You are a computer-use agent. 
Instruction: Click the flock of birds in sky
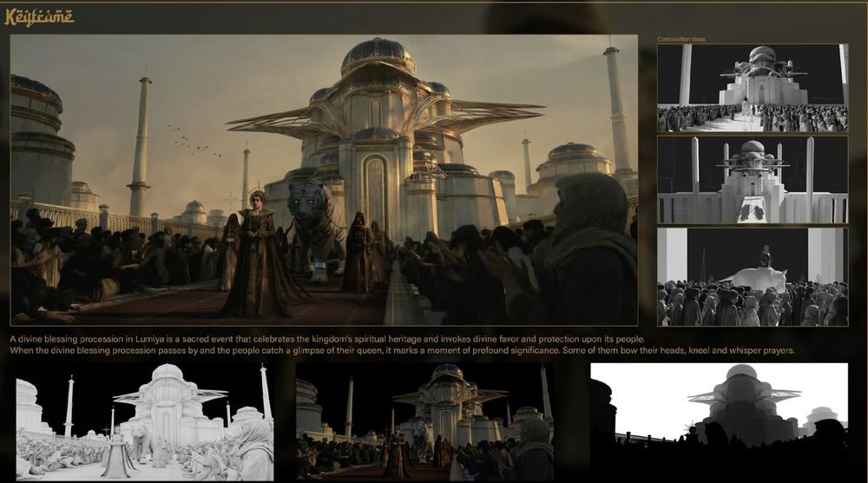coord(194,142)
